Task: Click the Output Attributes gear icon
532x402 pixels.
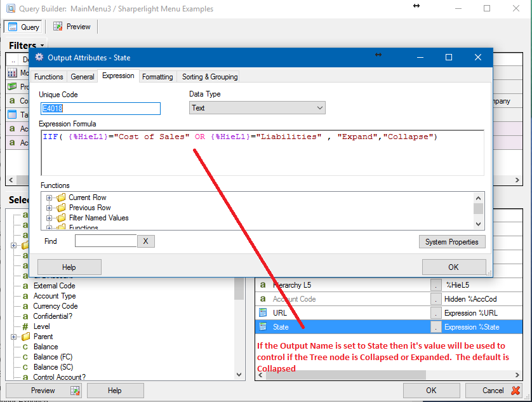Action: 39,57
